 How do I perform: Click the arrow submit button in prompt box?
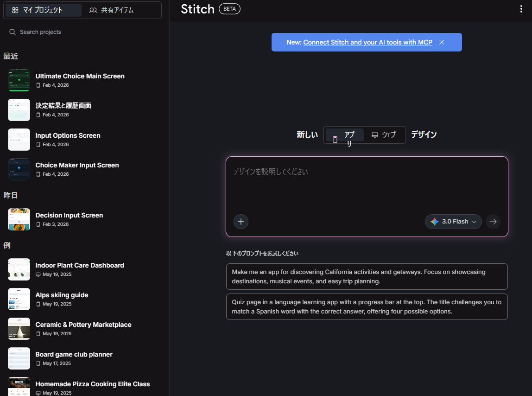[493, 222]
